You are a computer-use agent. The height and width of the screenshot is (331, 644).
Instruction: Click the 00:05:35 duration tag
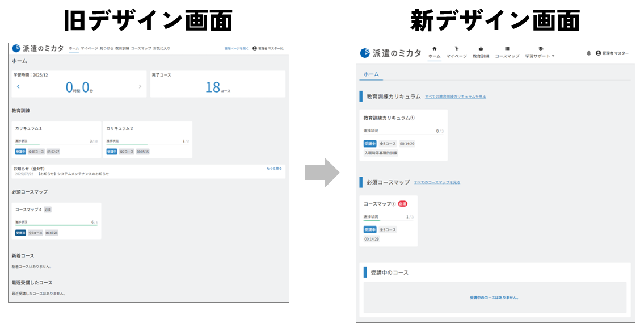143,152
